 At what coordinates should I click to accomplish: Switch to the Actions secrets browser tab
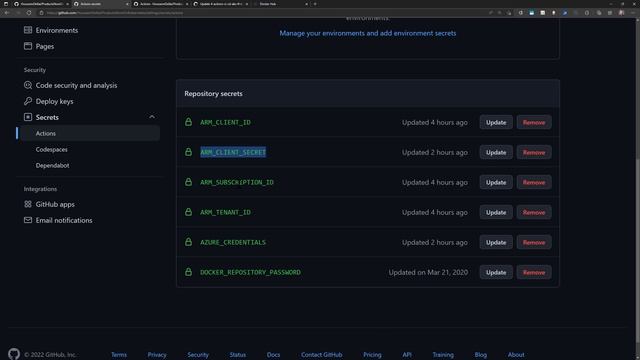[101, 4]
